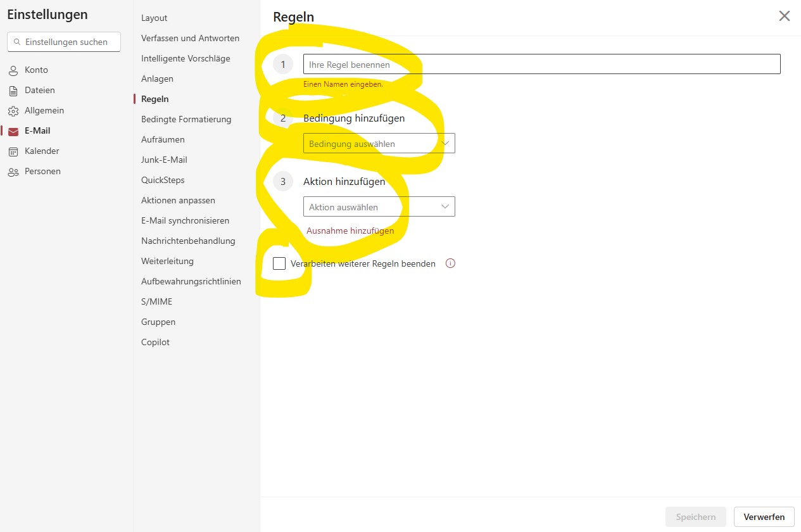Select the Weiterleitung menu entry
Image resolution: width=801 pixels, height=532 pixels.
coord(167,261)
